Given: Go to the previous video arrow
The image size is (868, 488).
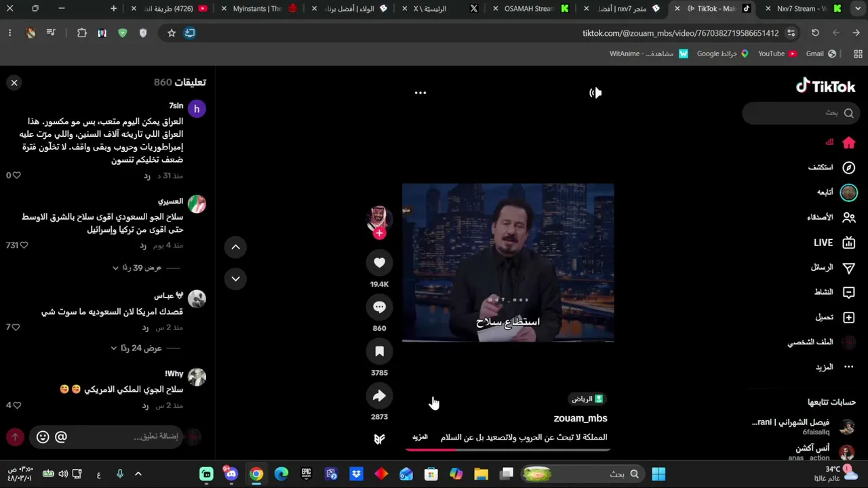Looking at the screenshot, I should click(235, 247).
